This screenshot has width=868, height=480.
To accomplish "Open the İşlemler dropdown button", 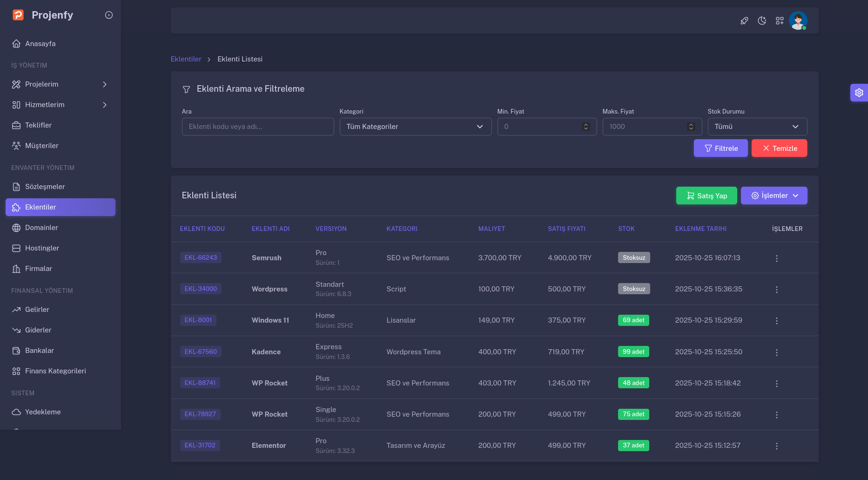I will click(x=774, y=196).
